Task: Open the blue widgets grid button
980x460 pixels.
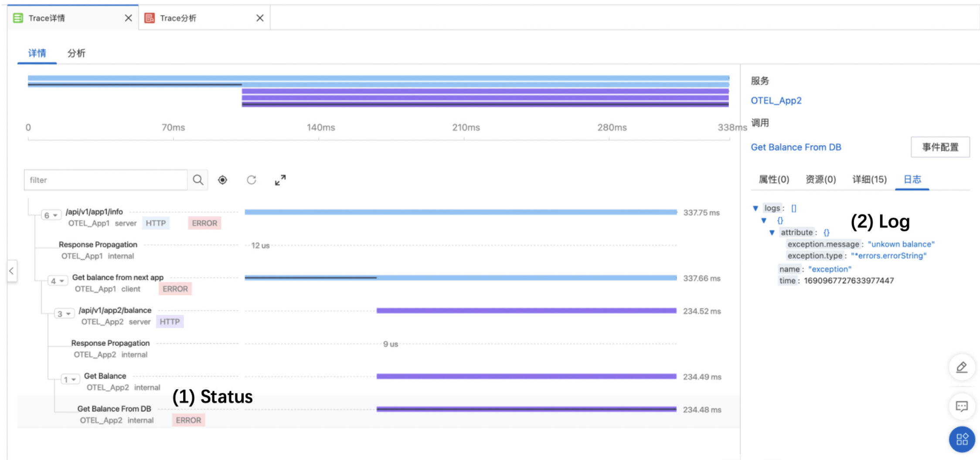Action: coord(962,439)
